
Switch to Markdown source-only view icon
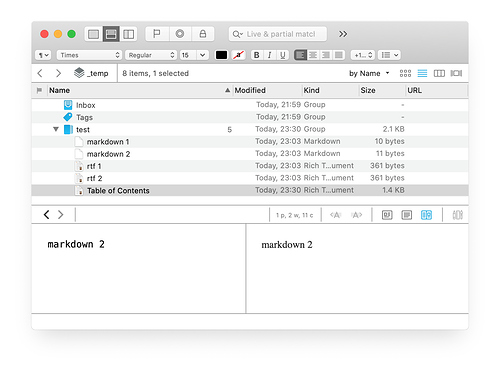(387, 215)
